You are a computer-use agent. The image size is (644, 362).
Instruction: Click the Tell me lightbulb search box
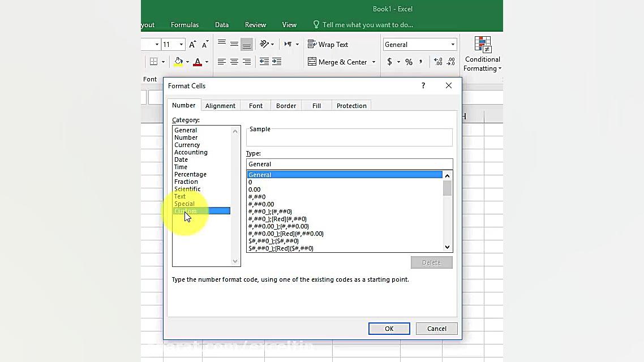pyautogui.click(x=363, y=25)
